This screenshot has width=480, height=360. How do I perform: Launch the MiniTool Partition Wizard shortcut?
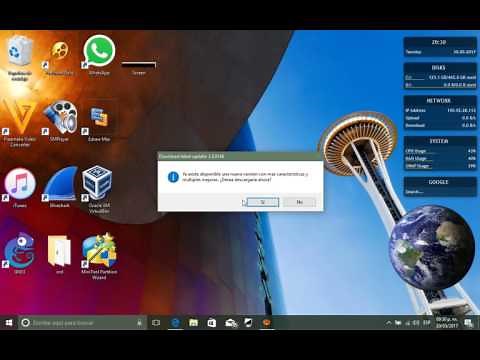pyautogui.click(x=99, y=256)
